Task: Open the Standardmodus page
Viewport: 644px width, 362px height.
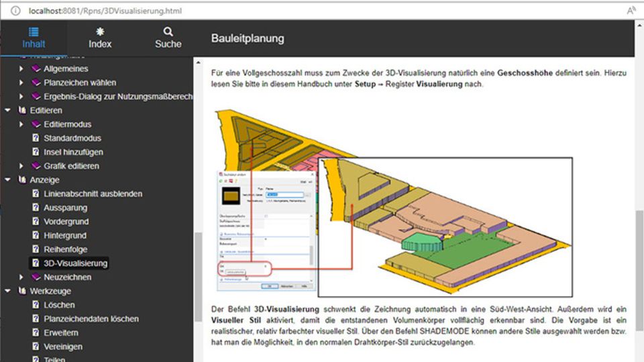Action: click(x=72, y=138)
